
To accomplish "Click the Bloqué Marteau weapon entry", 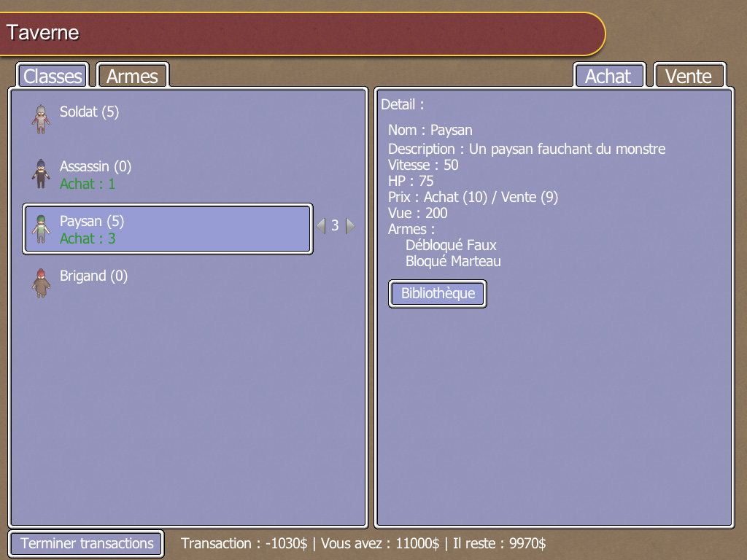I will pyautogui.click(x=453, y=261).
